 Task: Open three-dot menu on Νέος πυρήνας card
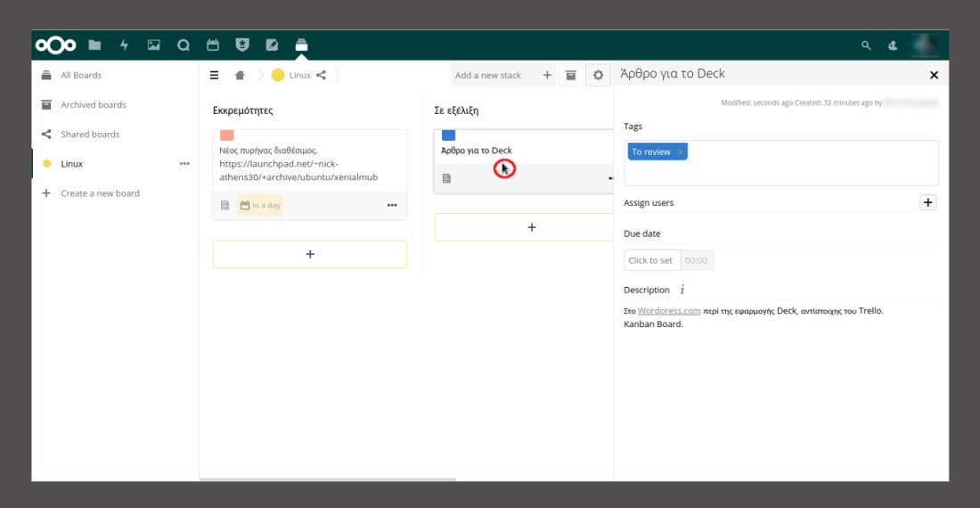[392, 206]
